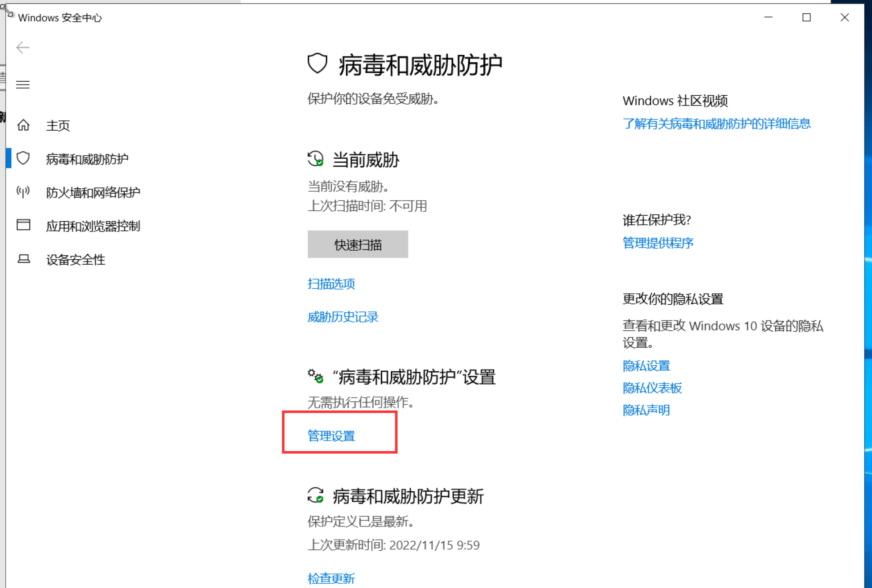Open 应用和浏览器控制 section
This screenshot has width=872, height=588.
point(93,226)
